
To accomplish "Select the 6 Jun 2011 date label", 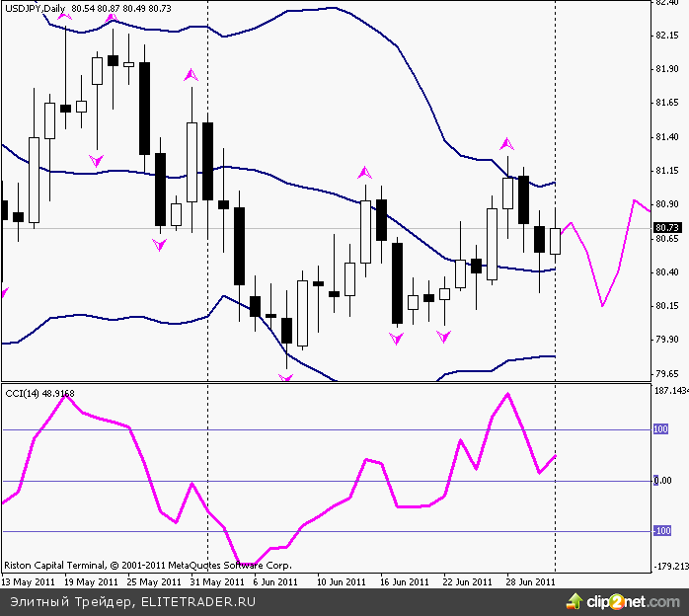I will [275, 581].
